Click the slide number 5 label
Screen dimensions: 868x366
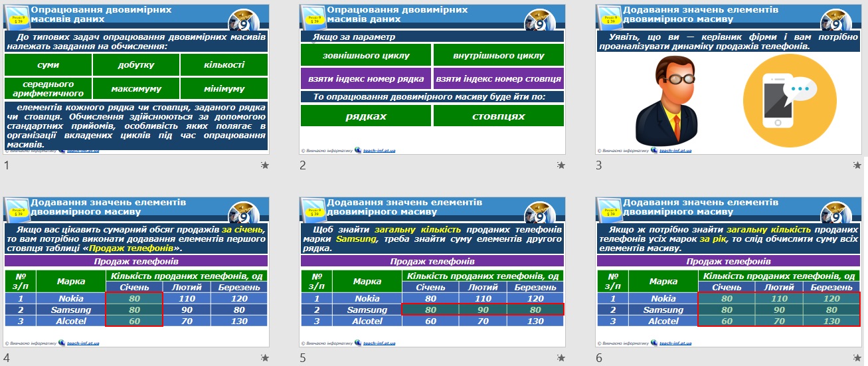click(303, 358)
